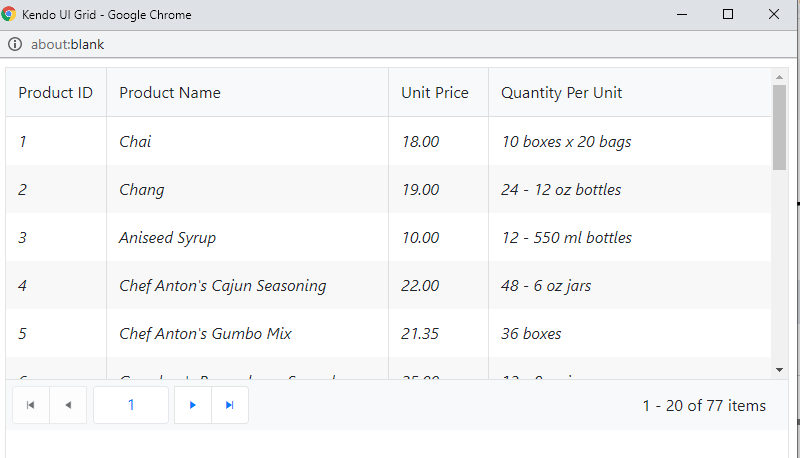
Task: Click the grid scrollbar up arrow
Action: tap(779, 77)
